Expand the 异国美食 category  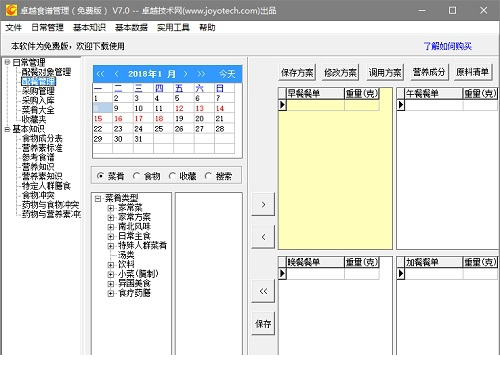click(x=111, y=284)
